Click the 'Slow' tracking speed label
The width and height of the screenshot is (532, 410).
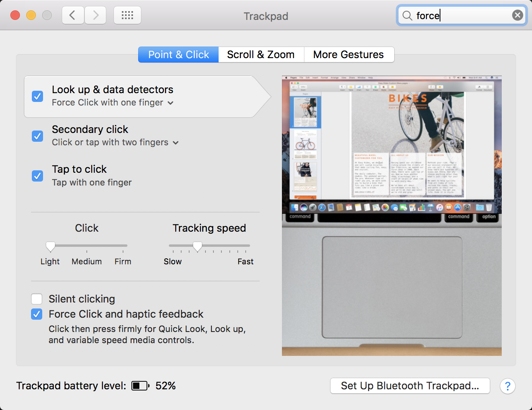[x=173, y=262]
